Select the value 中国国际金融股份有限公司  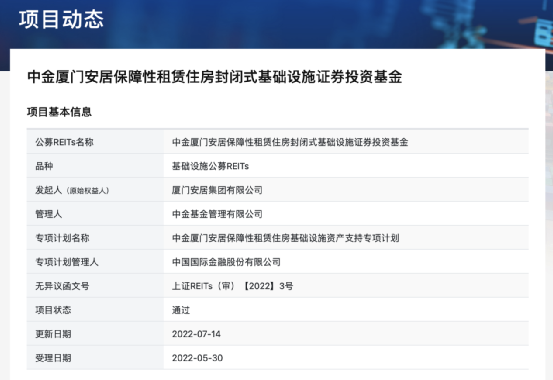(226, 262)
